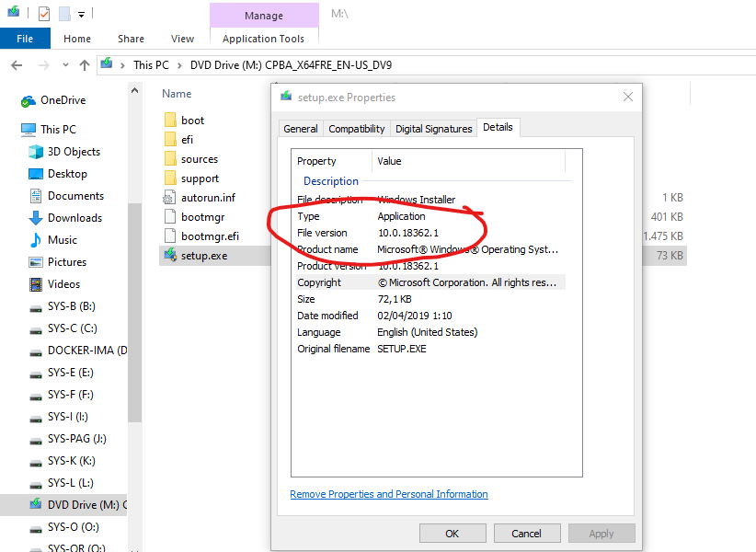Click the quick access Properties checkmark icon
The height and width of the screenshot is (552, 756).
point(44,14)
